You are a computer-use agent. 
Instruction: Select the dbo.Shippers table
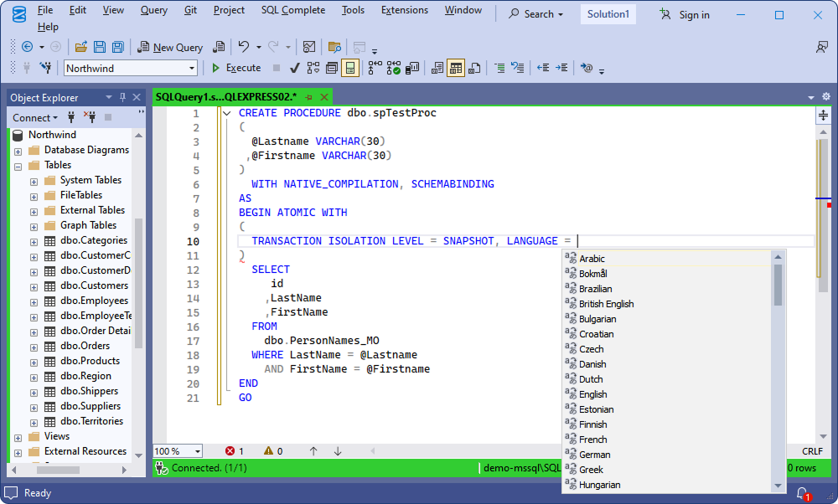(x=89, y=391)
